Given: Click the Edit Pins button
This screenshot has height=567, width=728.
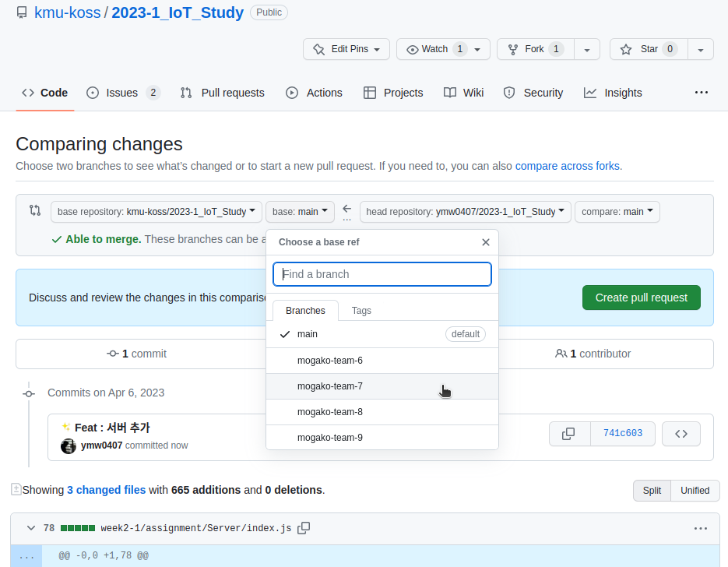Looking at the screenshot, I should coord(346,49).
